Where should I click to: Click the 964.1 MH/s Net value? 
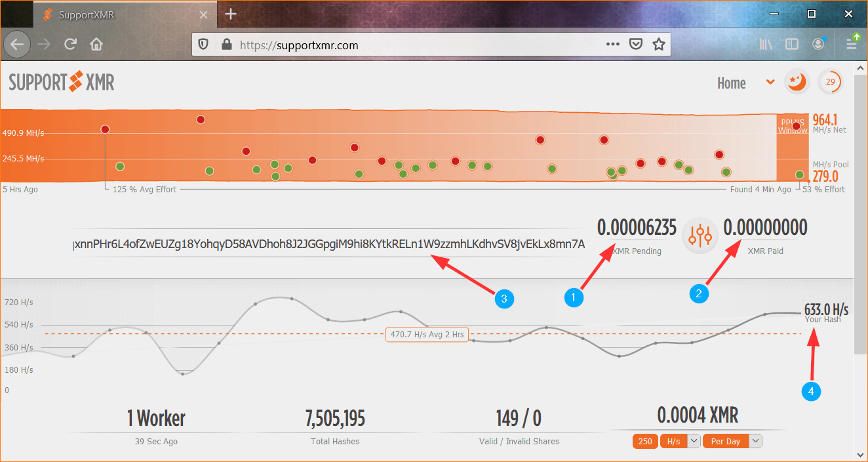[825, 120]
